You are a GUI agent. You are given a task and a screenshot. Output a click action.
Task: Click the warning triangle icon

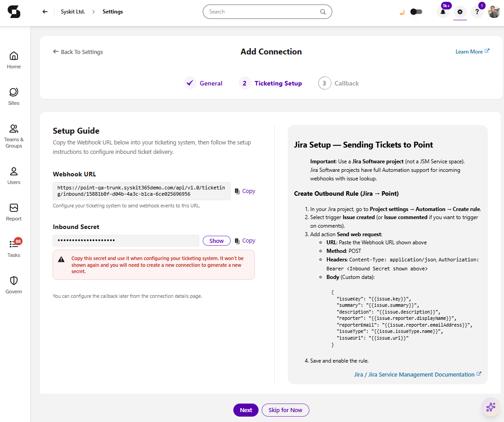coord(61,259)
